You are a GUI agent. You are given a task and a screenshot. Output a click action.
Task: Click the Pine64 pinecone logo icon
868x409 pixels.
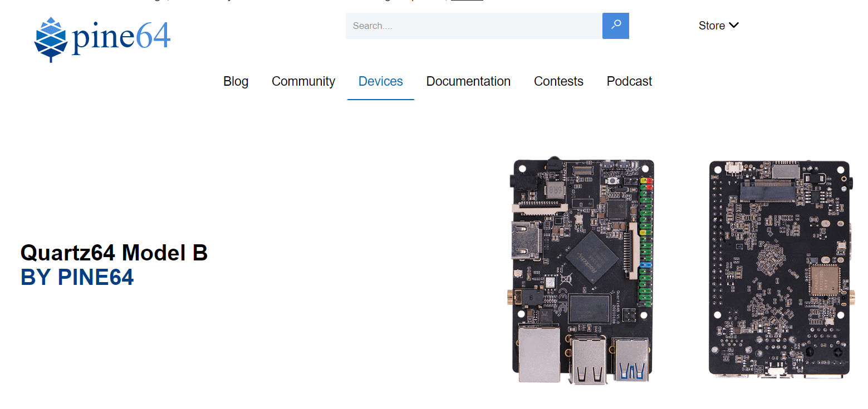(51, 40)
